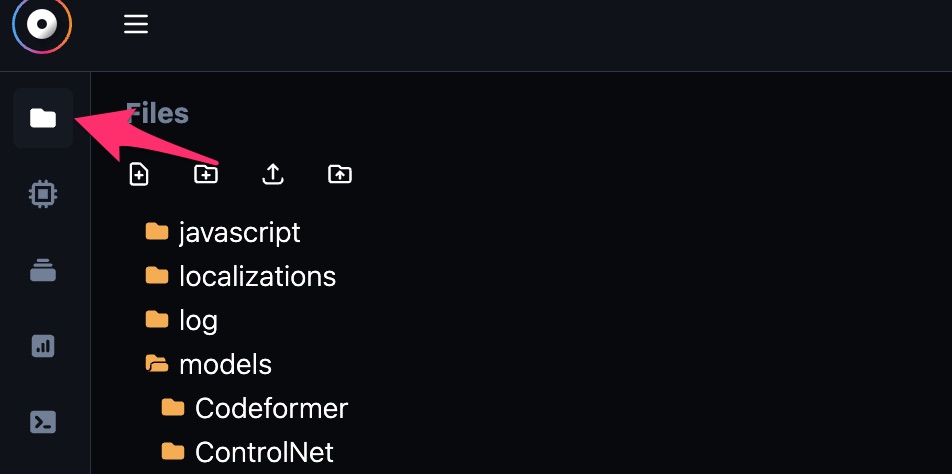Click the folder icon beside javascript
Screen dimensions: 952x474
click(157, 231)
